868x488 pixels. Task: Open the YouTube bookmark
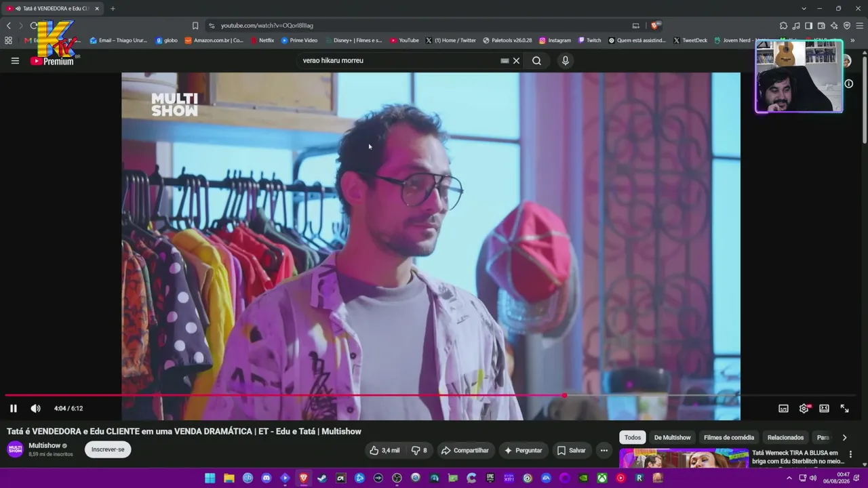pyautogui.click(x=404, y=40)
